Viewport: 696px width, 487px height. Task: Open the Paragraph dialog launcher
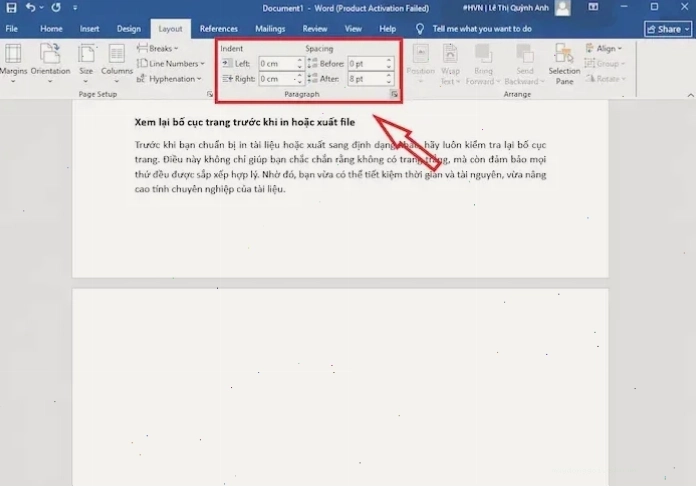coord(394,94)
